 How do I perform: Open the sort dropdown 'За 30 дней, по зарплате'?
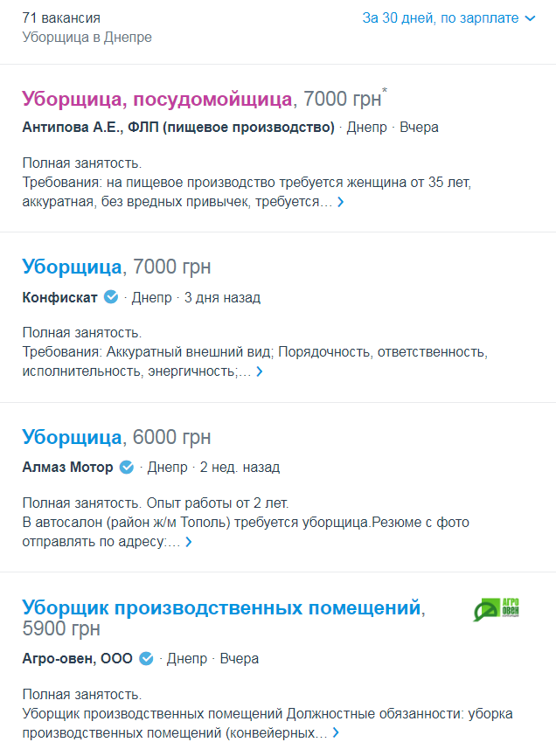point(440,18)
